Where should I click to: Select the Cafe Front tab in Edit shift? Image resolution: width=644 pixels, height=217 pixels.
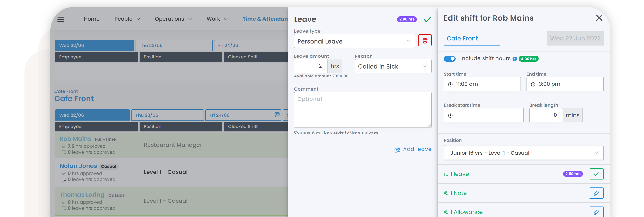[x=462, y=39]
